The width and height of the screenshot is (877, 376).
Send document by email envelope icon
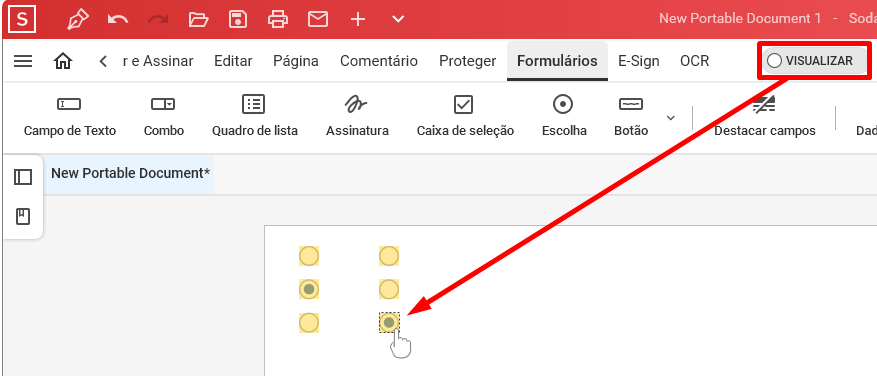coord(318,20)
